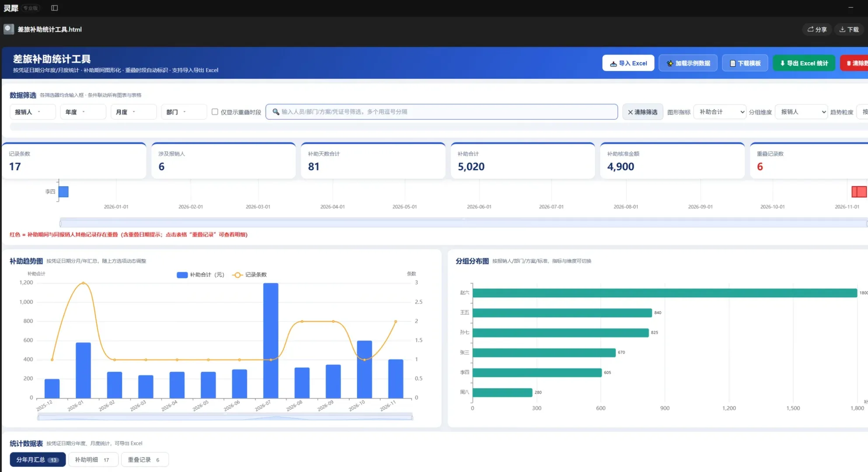The width and height of the screenshot is (868, 472).
Task: Export statistics via 导出 Excel 统计
Action: point(804,63)
